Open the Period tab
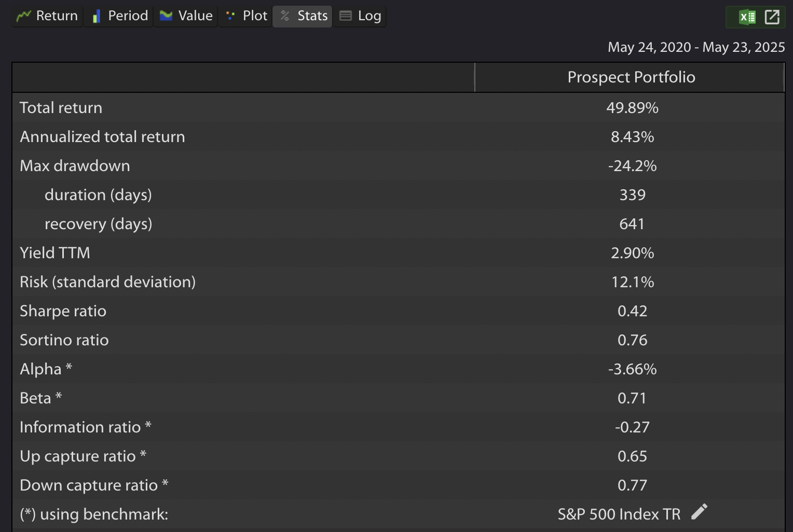Screen dimensions: 793x532 click(x=119, y=16)
